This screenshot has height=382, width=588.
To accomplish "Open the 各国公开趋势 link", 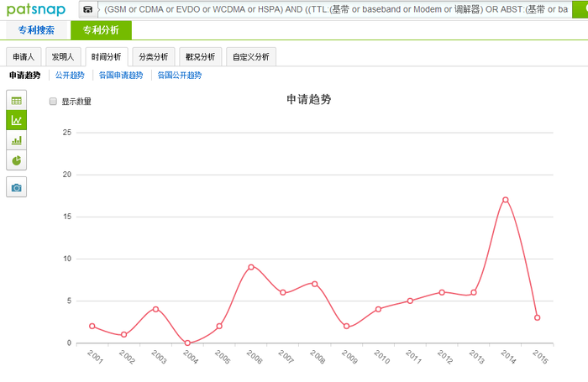I will (179, 76).
